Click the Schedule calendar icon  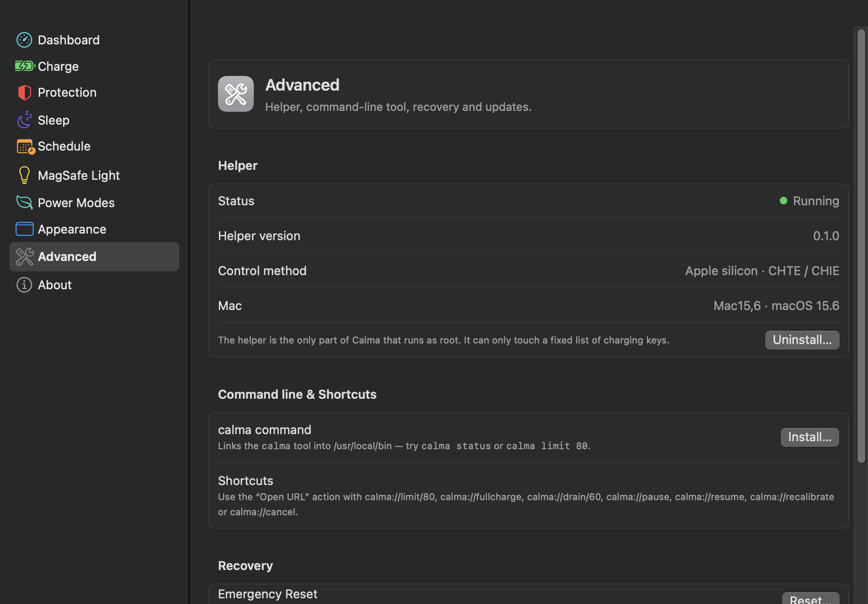25,147
